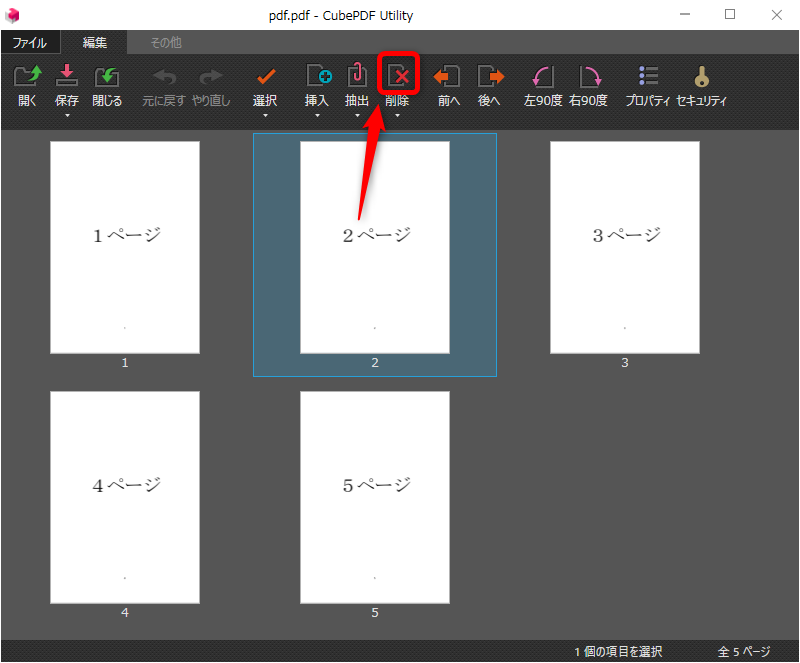Open セキュリティ key icon
This screenshot has width=800, height=663.
pos(702,77)
